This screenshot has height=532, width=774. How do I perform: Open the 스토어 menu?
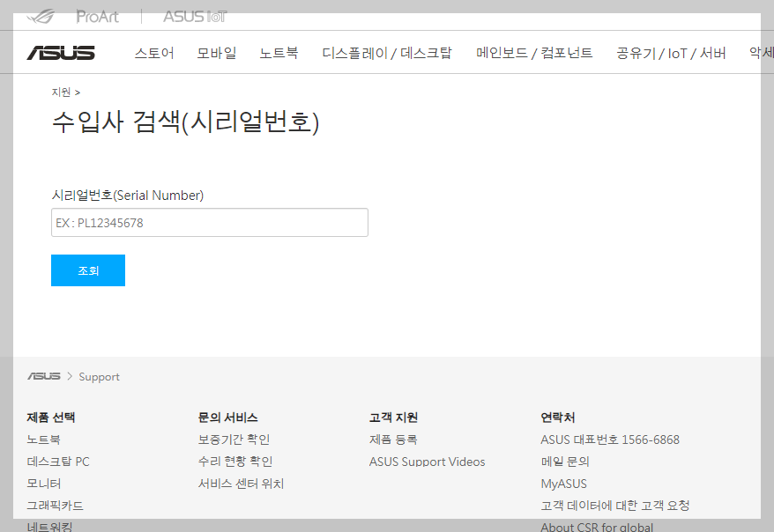point(154,53)
